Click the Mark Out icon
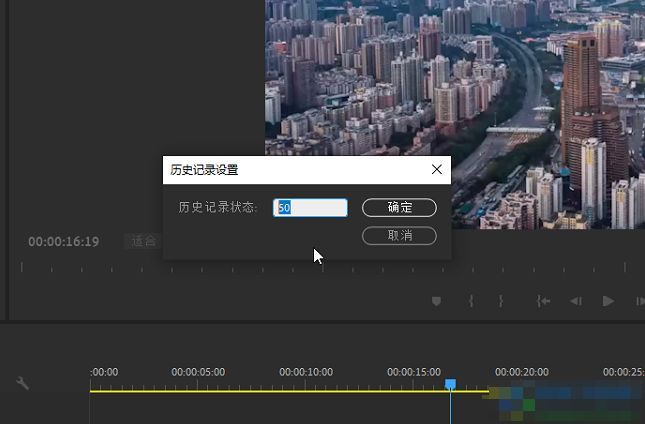Image resolution: width=645 pixels, height=424 pixels. pos(500,301)
